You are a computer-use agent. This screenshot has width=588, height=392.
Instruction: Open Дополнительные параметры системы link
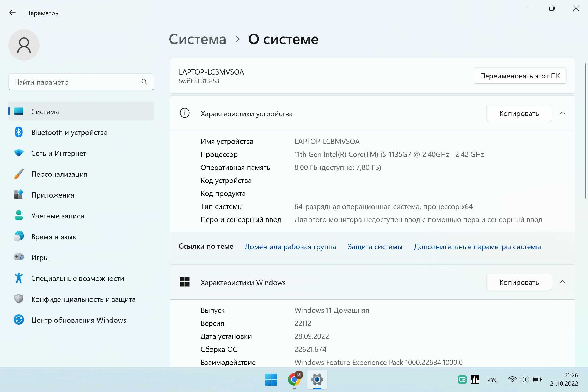tap(477, 247)
